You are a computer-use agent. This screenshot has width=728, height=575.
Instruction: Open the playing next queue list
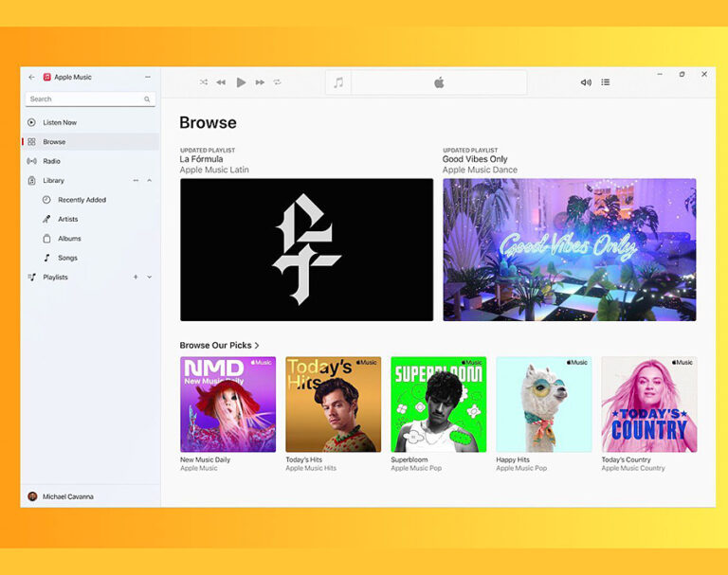[606, 82]
